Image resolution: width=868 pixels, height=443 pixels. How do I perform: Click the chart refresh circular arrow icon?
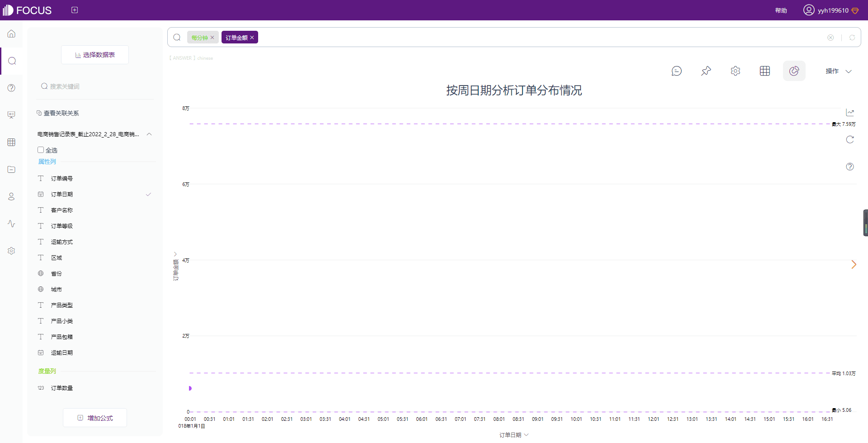(850, 139)
